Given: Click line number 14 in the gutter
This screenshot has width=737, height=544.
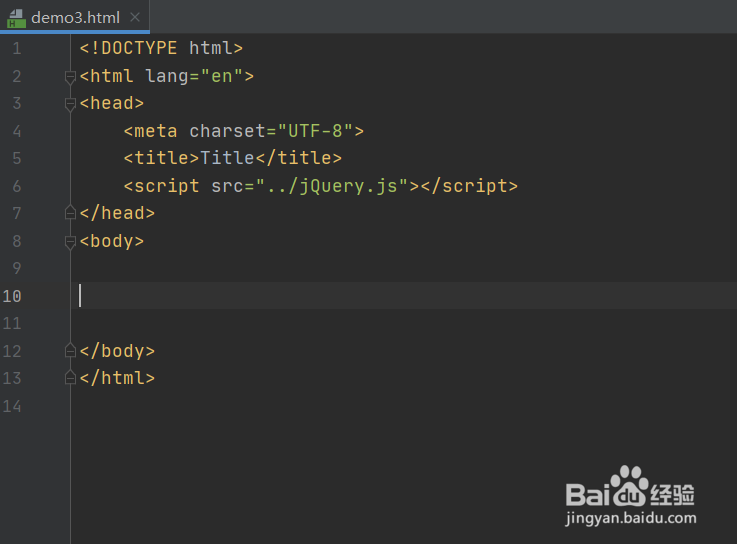Looking at the screenshot, I should pos(12,406).
